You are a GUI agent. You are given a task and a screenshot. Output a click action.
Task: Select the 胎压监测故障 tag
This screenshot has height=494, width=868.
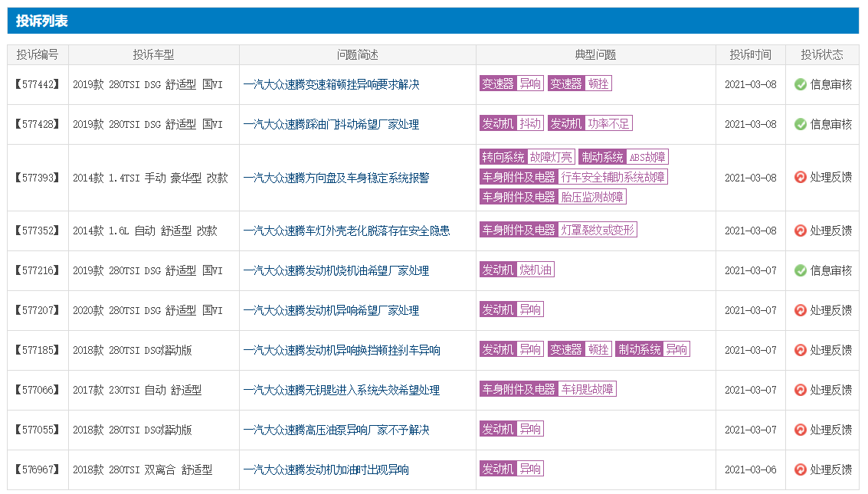click(x=592, y=197)
